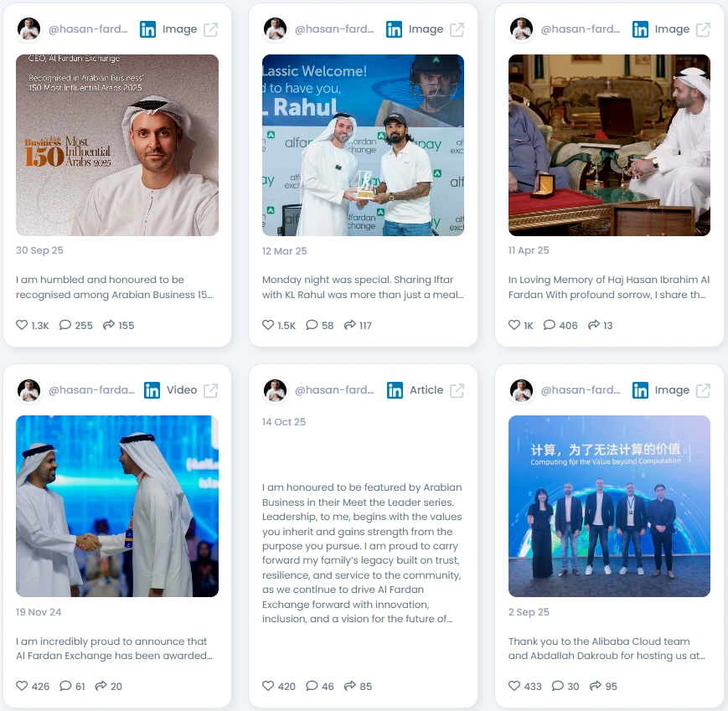Click profile avatar on 14 Oct 25 article
Viewport: 728px width, 711px height.
click(276, 390)
